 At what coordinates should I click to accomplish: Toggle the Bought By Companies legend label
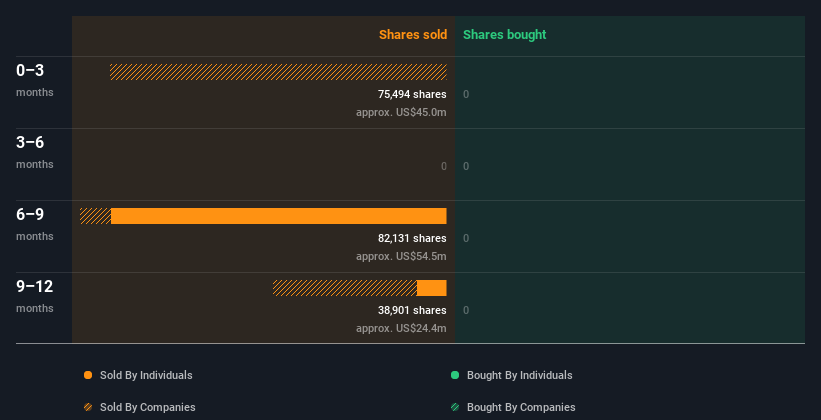pos(521,407)
